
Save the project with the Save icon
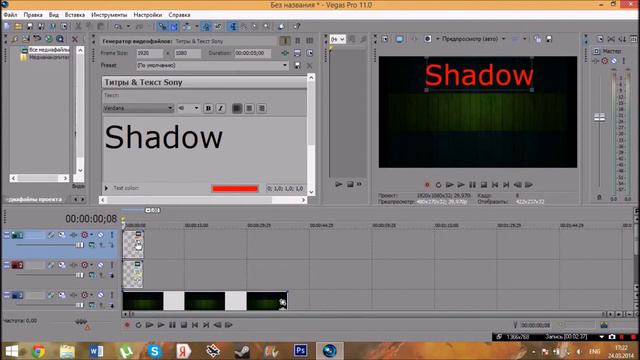(30, 27)
